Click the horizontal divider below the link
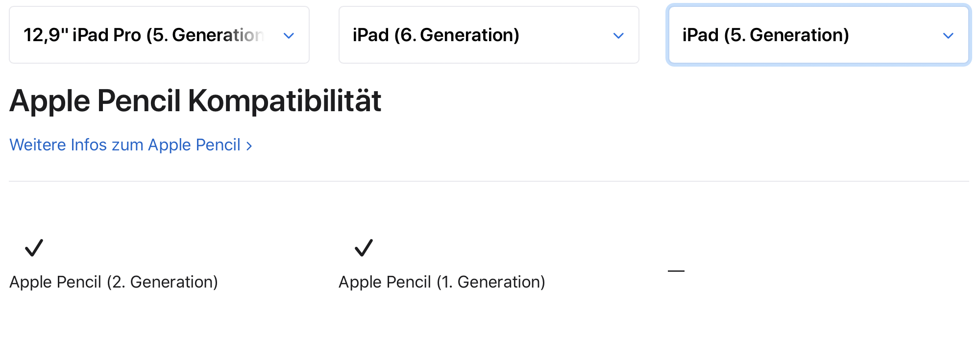Screen dimensions: 980x339 [x=489, y=181]
